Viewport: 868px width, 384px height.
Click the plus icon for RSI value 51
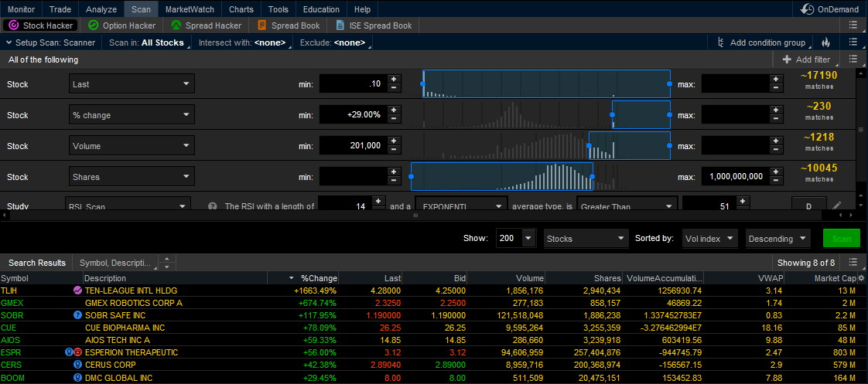point(743,202)
